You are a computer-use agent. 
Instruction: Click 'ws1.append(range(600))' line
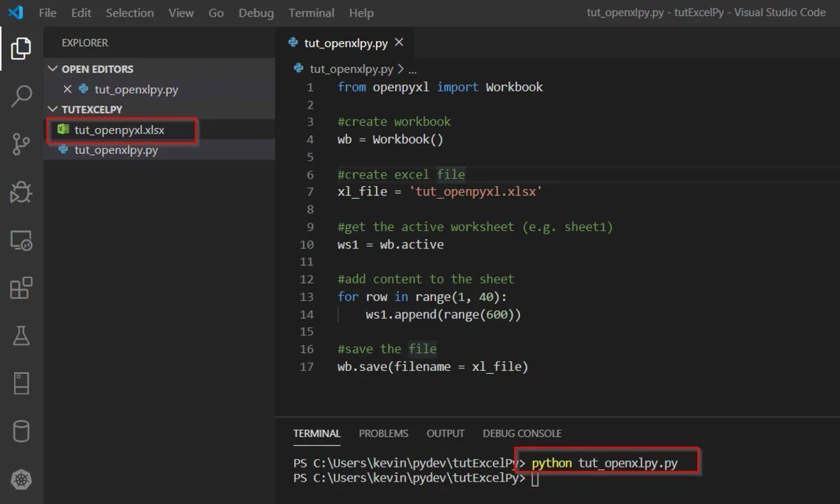pos(444,314)
